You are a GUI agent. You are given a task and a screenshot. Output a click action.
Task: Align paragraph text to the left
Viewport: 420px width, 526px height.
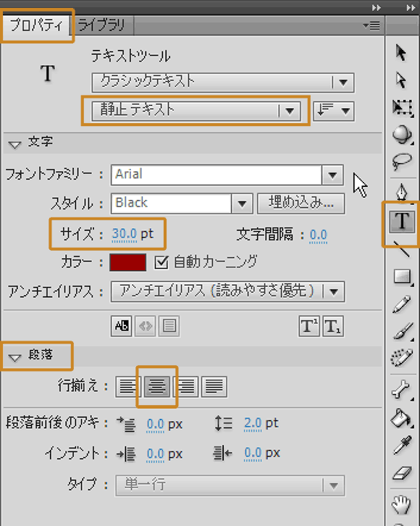pos(127,387)
